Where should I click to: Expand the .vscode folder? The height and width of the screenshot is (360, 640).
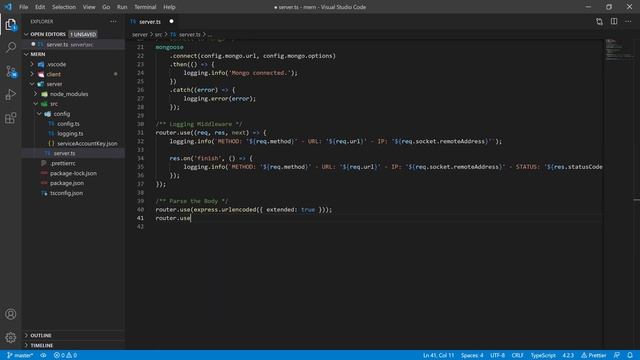click(x=32, y=64)
